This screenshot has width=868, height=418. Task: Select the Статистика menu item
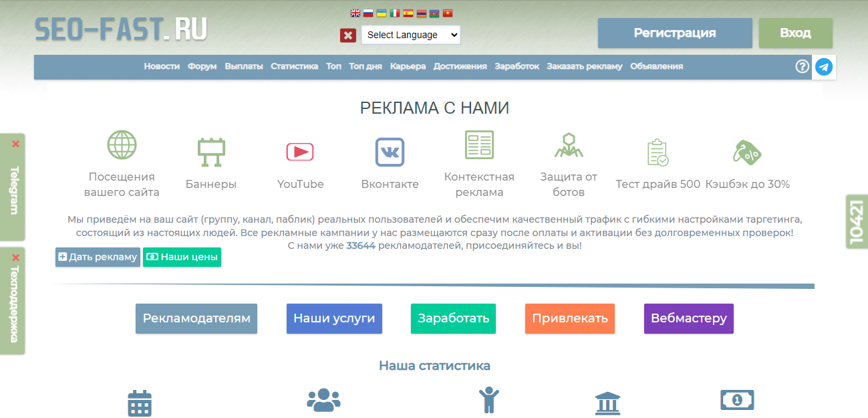tap(295, 66)
